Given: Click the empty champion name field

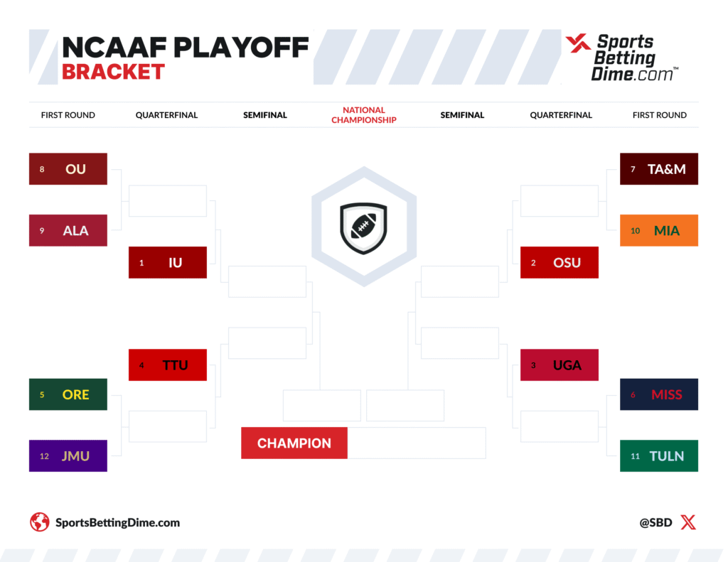Looking at the screenshot, I should pyautogui.click(x=417, y=443).
